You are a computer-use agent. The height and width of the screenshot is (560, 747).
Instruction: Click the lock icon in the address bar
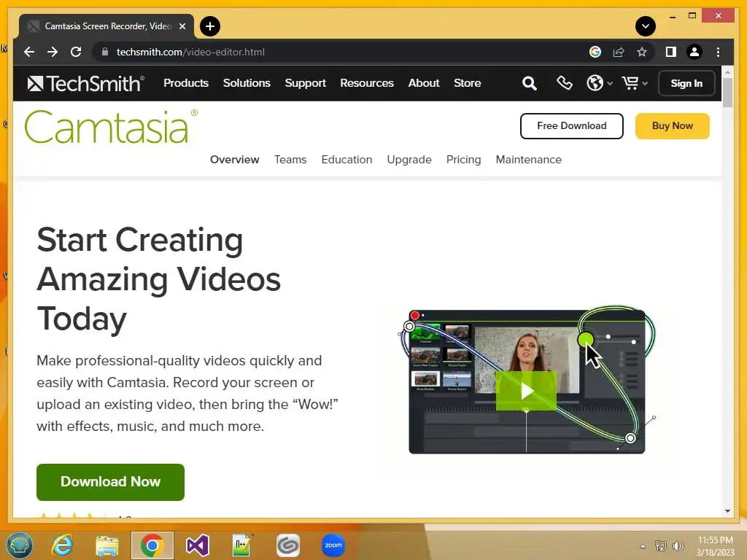[105, 52]
